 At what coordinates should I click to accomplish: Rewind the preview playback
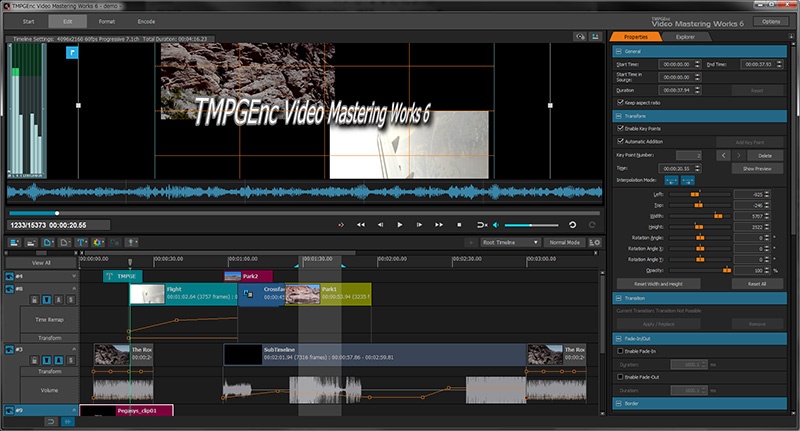coord(361,225)
